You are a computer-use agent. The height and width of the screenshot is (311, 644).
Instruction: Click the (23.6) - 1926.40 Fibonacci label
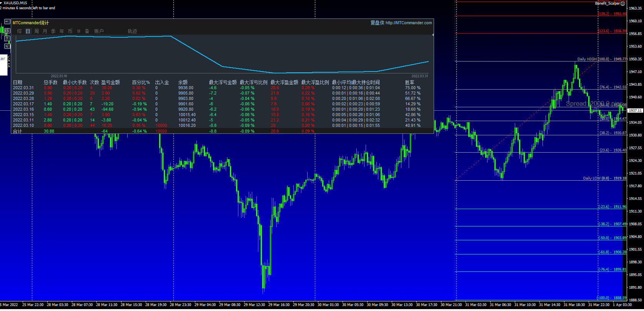[x=613, y=150]
